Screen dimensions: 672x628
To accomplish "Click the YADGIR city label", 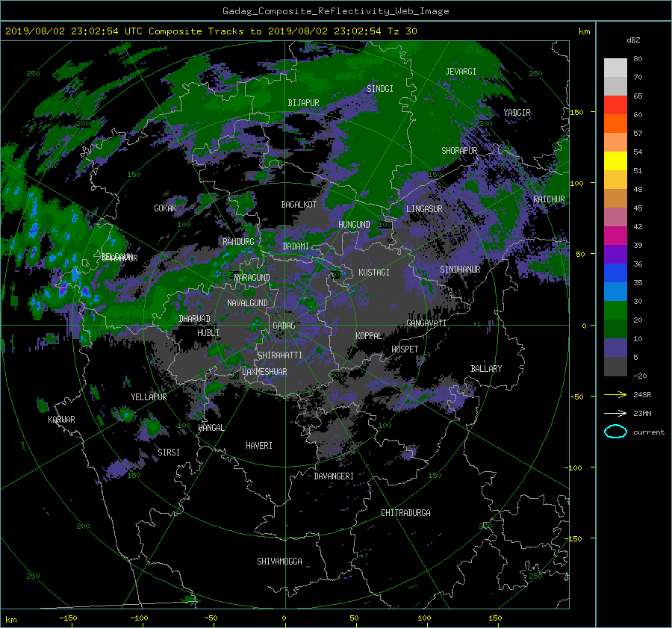I will tap(517, 113).
